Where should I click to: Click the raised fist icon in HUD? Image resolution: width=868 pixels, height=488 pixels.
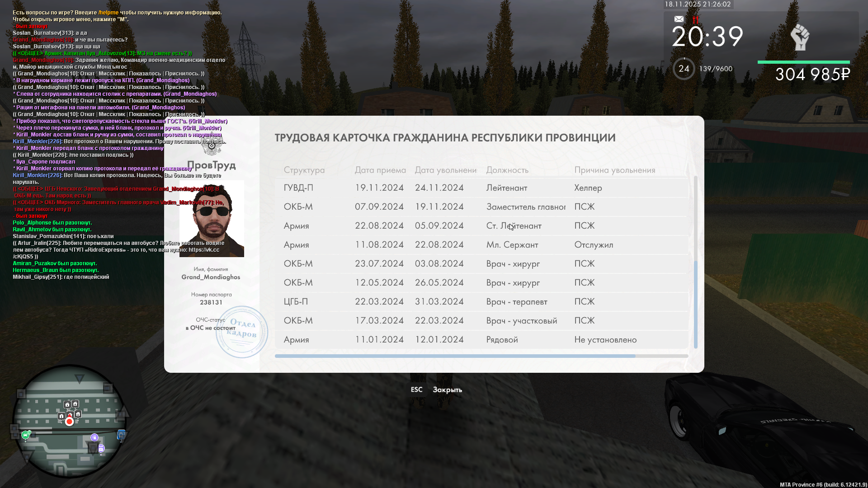click(x=800, y=37)
